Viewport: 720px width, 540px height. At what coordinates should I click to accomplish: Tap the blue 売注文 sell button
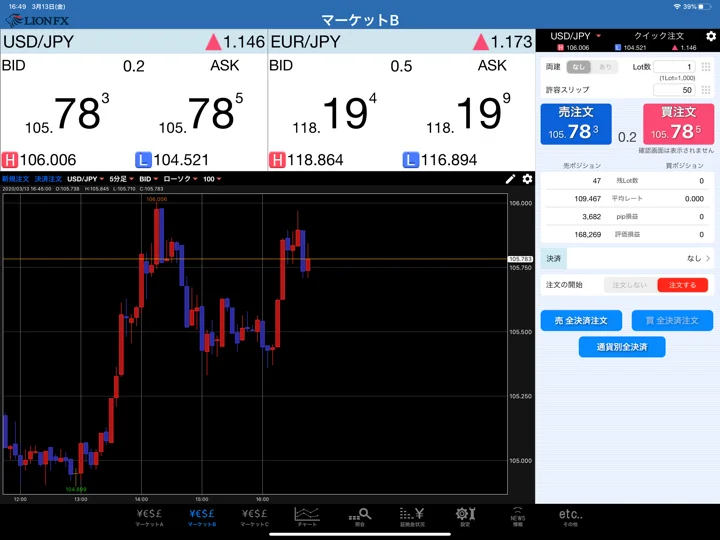click(x=576, y=124)
